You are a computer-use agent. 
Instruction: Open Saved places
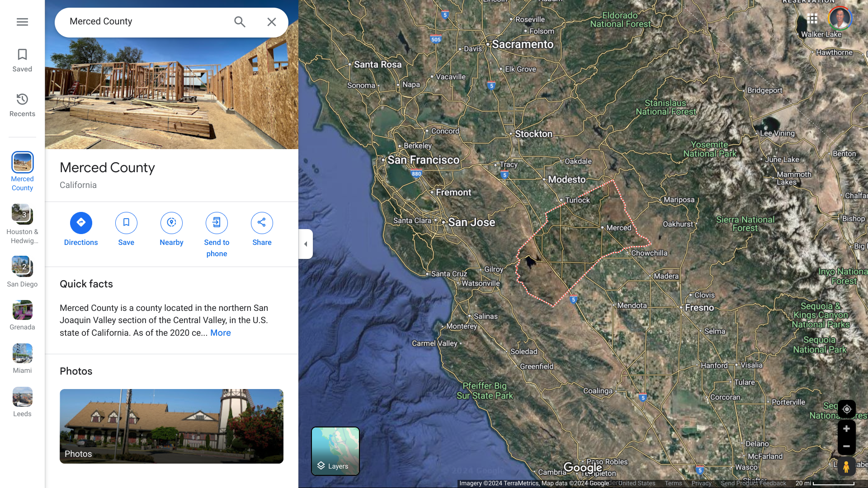[22, 60]
